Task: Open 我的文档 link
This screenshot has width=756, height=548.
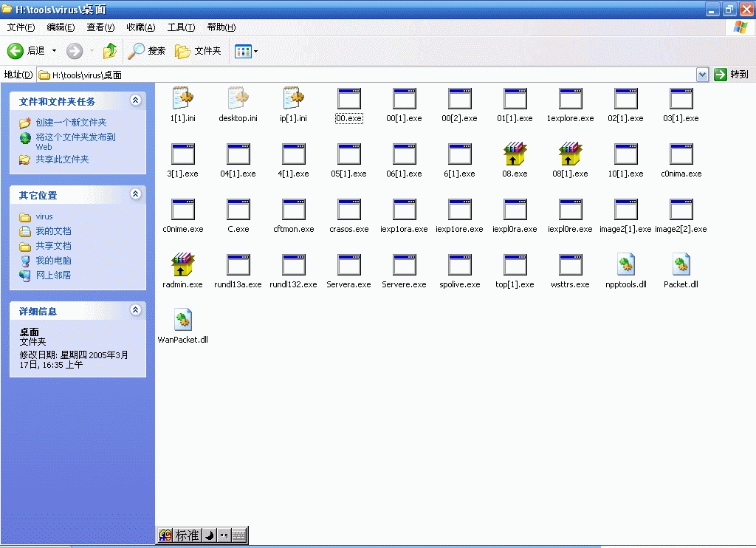Action: [53, 231]
